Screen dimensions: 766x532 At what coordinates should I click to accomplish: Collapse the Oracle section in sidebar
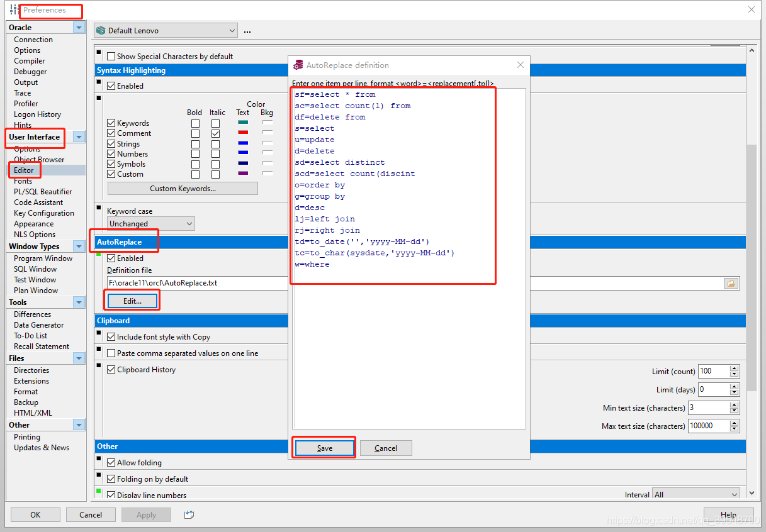pos(79,27)
